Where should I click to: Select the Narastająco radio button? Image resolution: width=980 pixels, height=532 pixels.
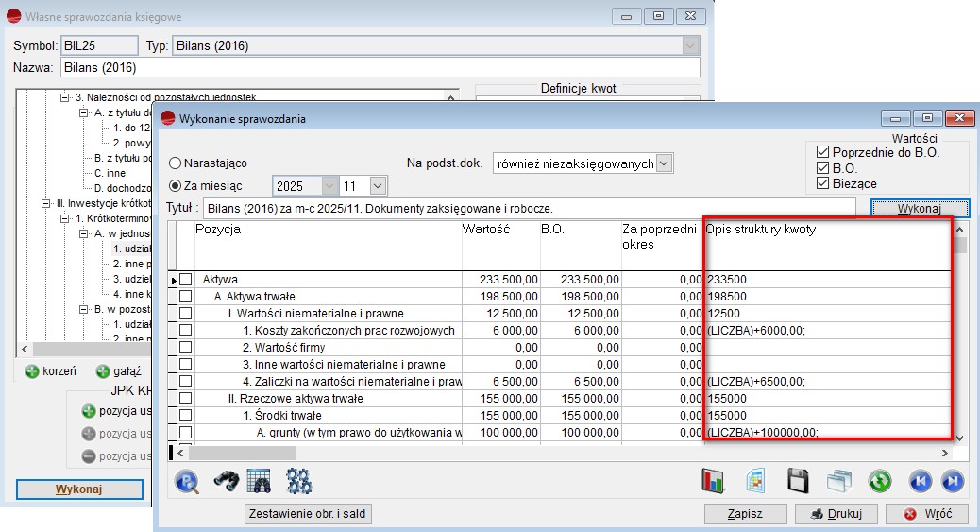coord(176,163)
